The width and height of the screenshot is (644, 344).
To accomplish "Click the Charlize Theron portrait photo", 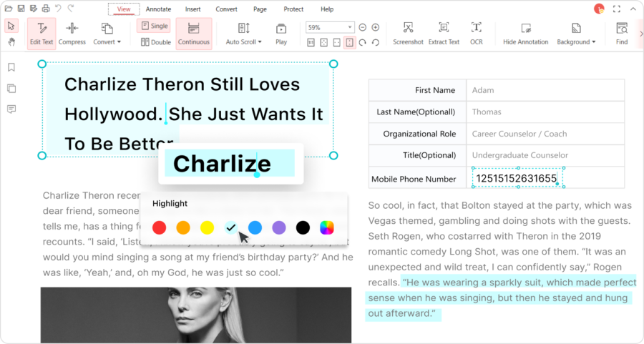I will (x=196, y=315).
